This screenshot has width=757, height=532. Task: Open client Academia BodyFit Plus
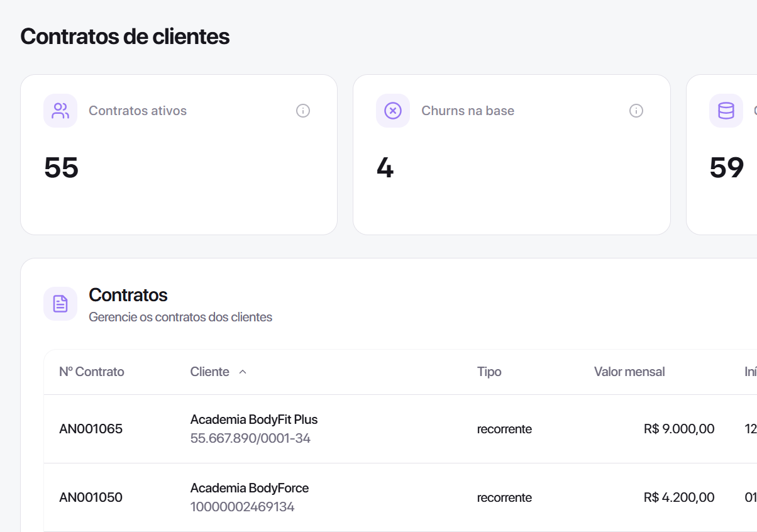254,419
